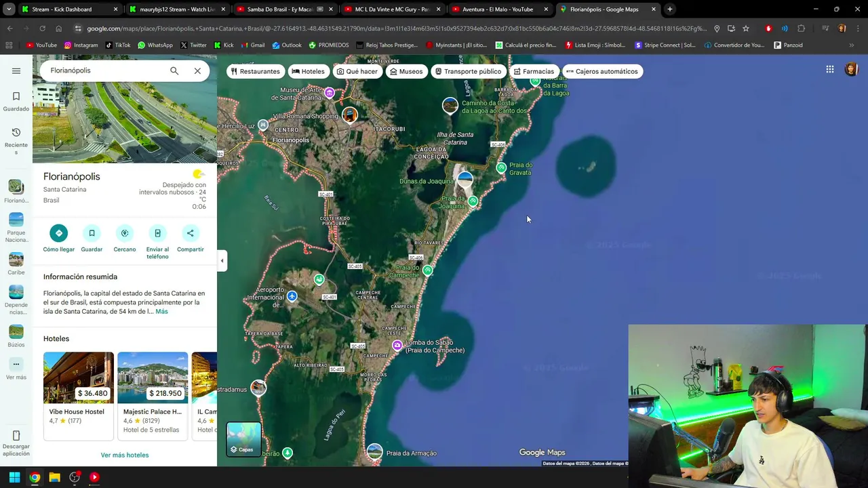Screen dimensions: 868x488
Task: Click the Cercano nearby button
Action: pyautogui.click(x=125, y=233)
